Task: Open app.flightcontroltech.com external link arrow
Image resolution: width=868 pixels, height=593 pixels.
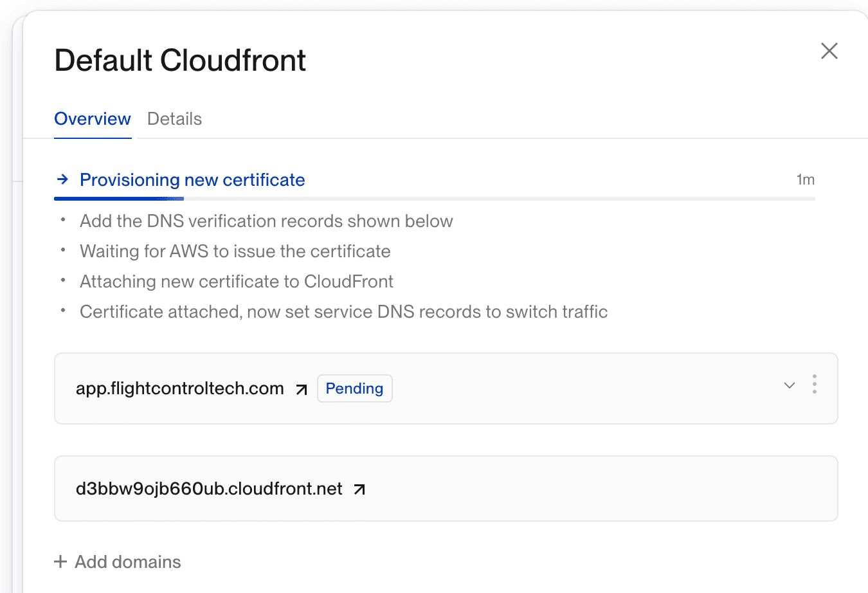Action: pyautogui.click(x=301, y=389)
